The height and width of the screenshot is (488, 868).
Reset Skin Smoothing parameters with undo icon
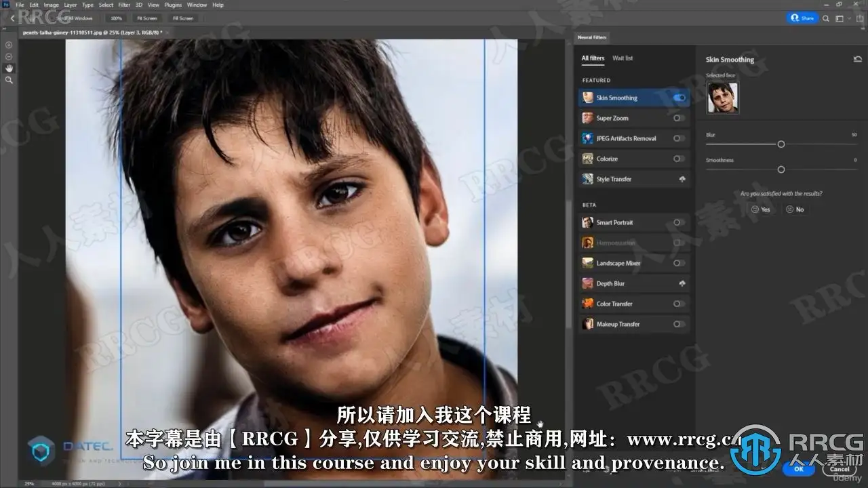[x=858, y=60]
